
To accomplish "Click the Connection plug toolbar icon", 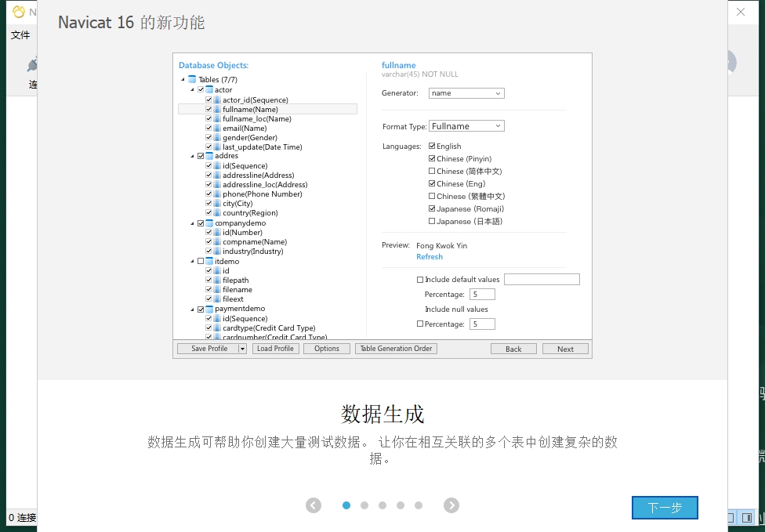I will click(32, 66).
